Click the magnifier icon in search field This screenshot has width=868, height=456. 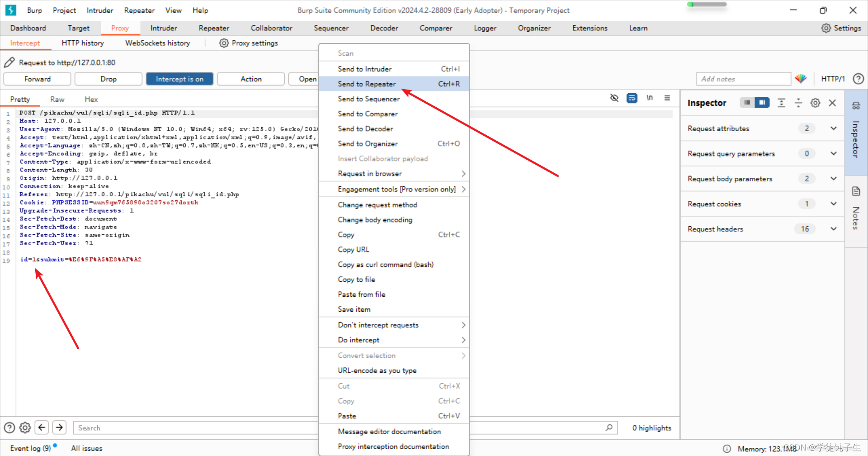(x=609, y=427)
